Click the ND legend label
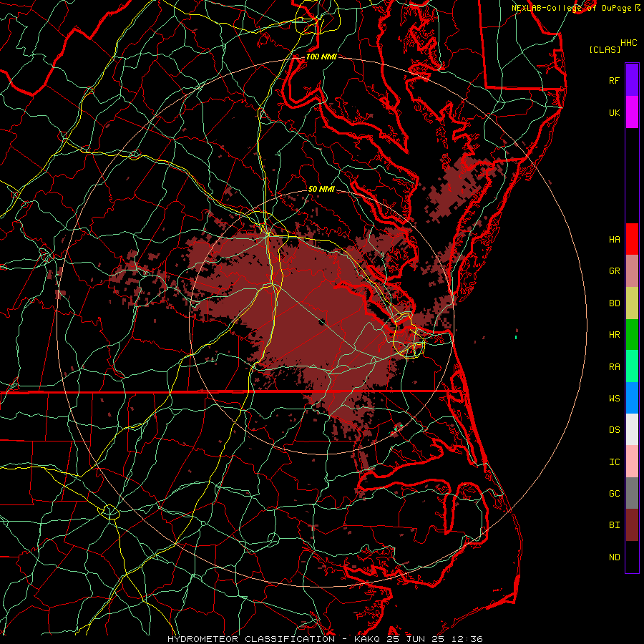 pos(614,557)
